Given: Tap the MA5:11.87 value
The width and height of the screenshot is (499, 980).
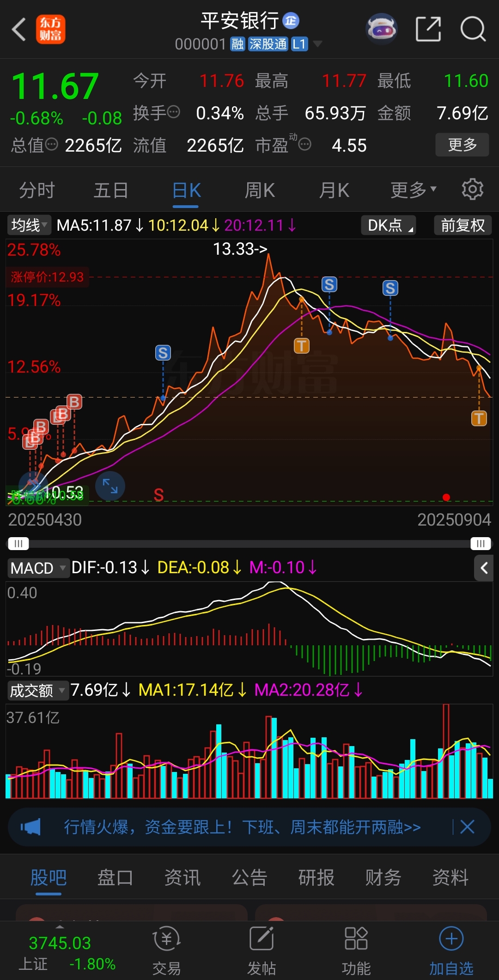Looking at the screenshot, I should [94, 225].
